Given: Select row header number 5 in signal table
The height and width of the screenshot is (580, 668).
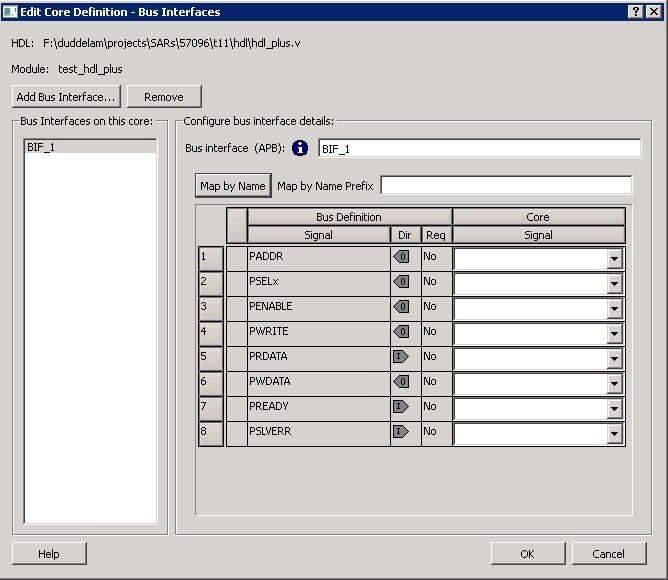Looking at the screenshot, I should 210,358.
